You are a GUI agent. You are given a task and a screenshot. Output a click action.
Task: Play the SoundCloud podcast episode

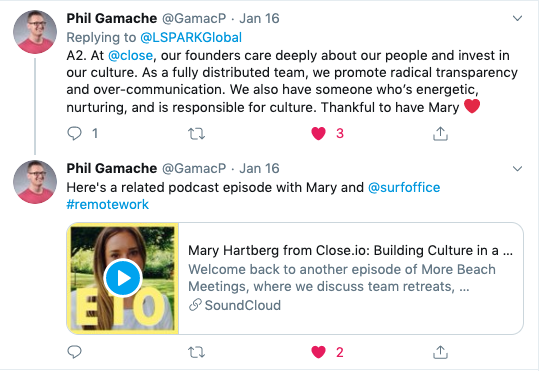pyautogui.click(x=123, y=278)
